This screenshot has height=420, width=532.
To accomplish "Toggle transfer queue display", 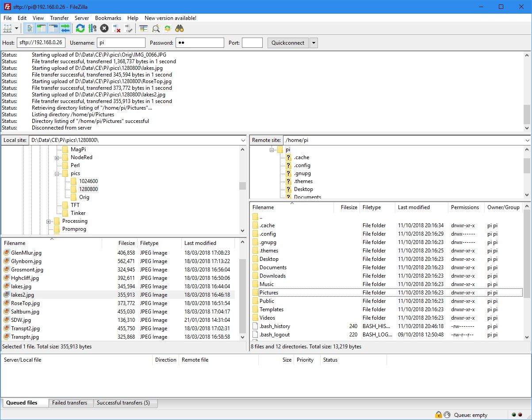I will 65,28.
